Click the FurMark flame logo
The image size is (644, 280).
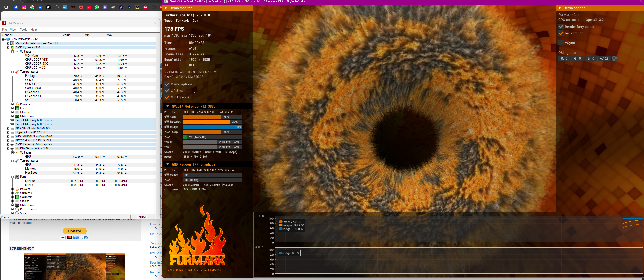pos(197,236)
